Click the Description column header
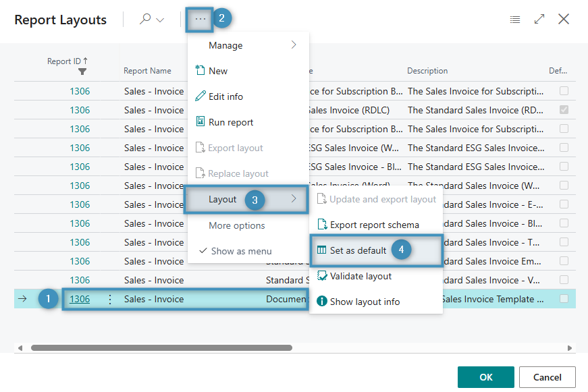Screen dimensions: 588x392 [x=427, y=71]
